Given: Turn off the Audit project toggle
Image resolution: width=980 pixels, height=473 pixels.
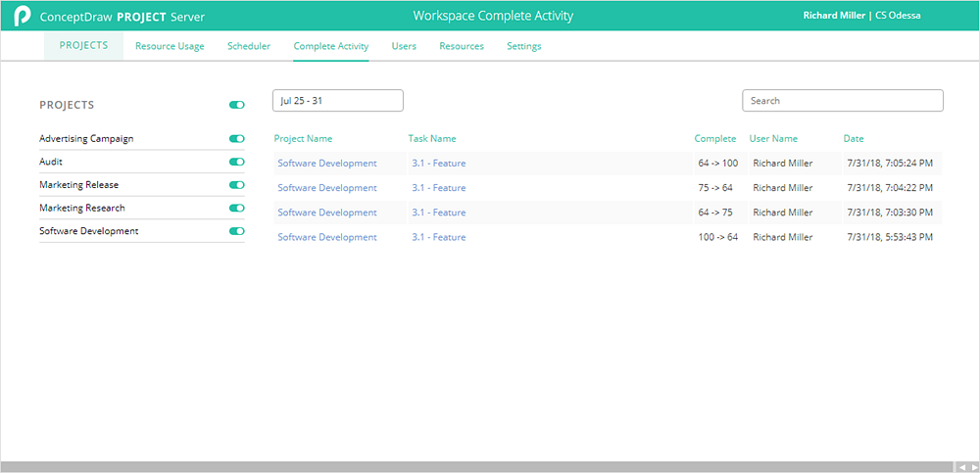Looking at the screenshot, I should [236, 162].
